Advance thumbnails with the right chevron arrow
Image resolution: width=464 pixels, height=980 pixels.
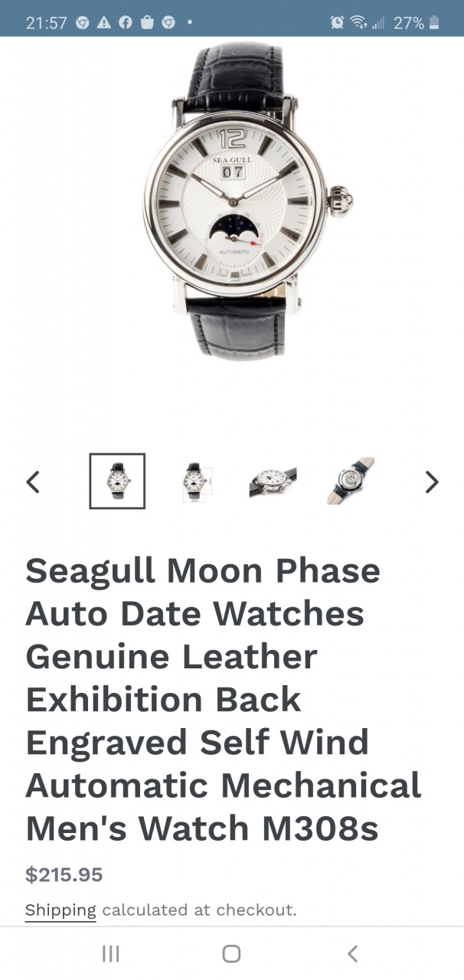[x=432, y=482]
